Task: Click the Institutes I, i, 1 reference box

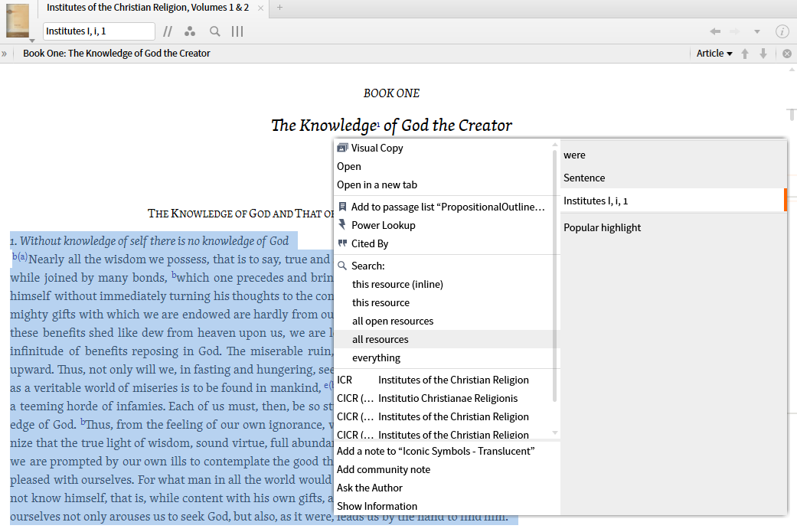Action: 99,31
